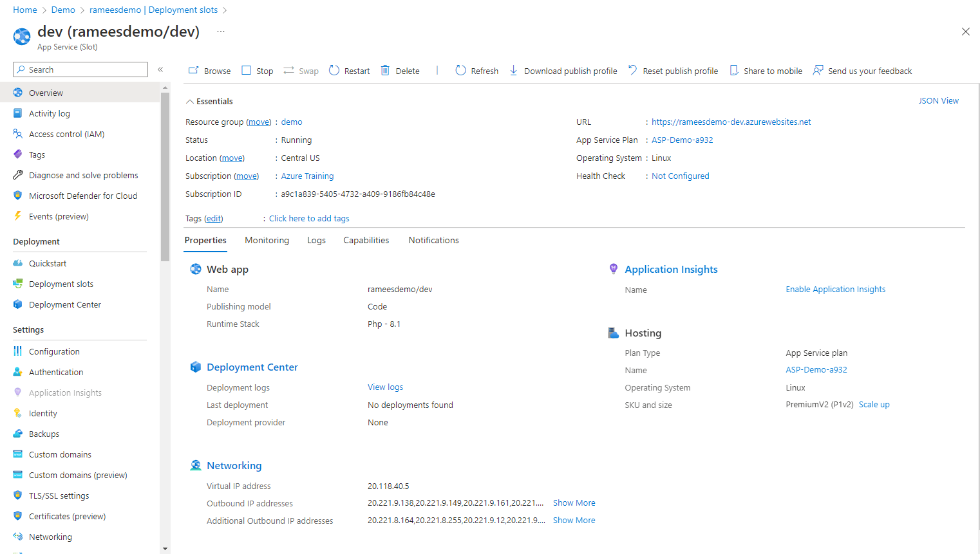
Task: Open Access control (IAM) sidebar icon
Action: tap(18, 134)
